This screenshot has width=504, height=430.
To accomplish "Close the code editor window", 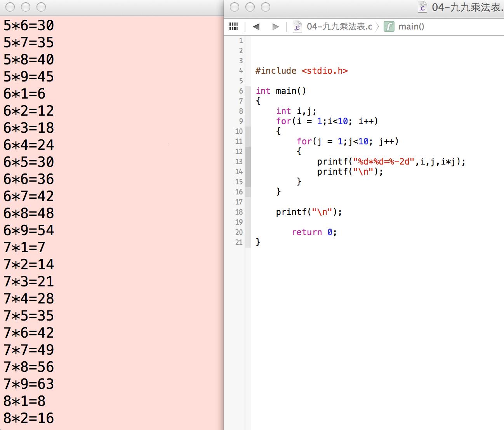I will coord(235,7).
